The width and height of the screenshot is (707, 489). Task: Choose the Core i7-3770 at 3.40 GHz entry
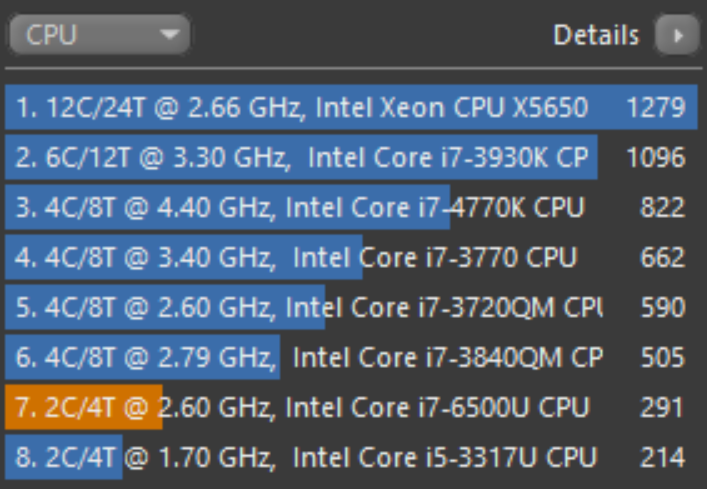[x=351, y=257]
